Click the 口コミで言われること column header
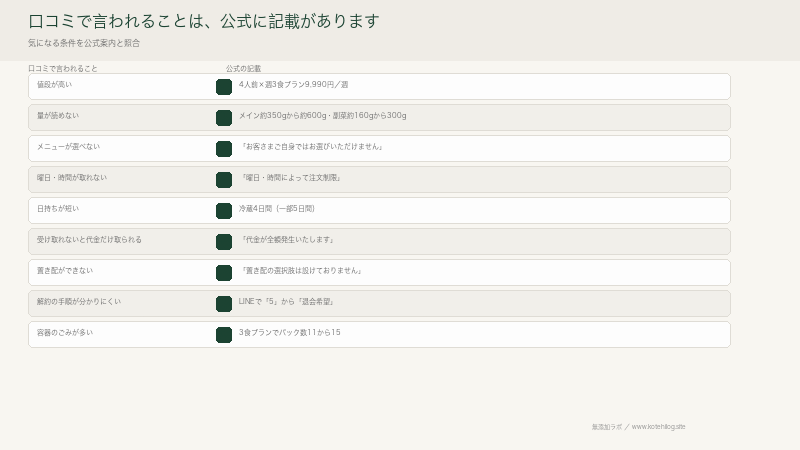The width and height of the screenshot is (800, 450). pos(63,68)
